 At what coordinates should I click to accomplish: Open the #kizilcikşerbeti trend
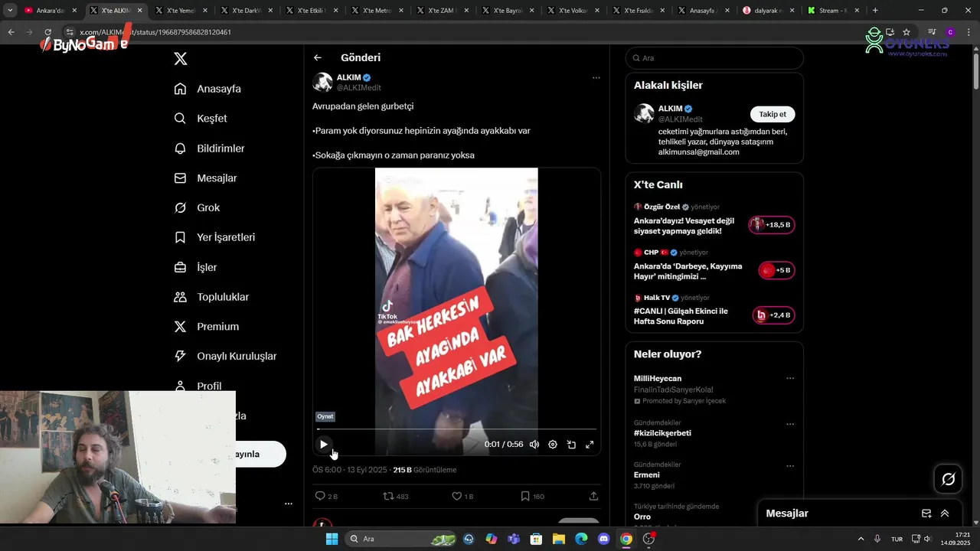[x=662, y=433]
